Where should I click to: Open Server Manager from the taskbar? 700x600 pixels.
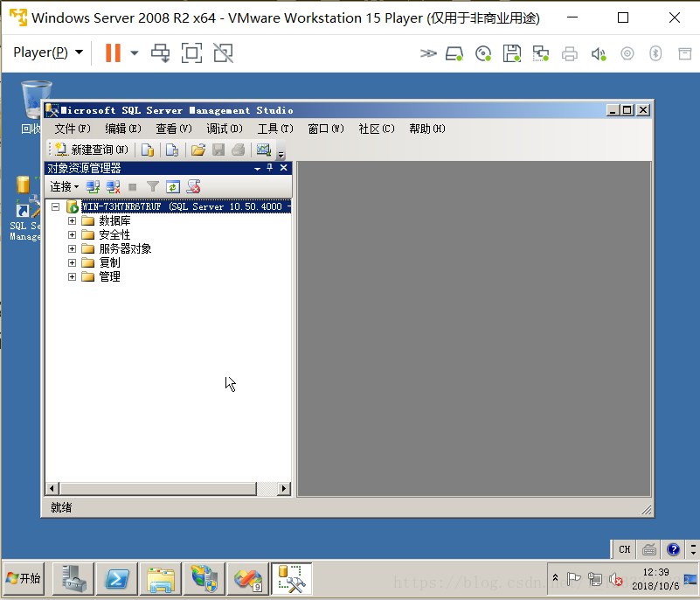pyautogui.click(x=73, y=578)
